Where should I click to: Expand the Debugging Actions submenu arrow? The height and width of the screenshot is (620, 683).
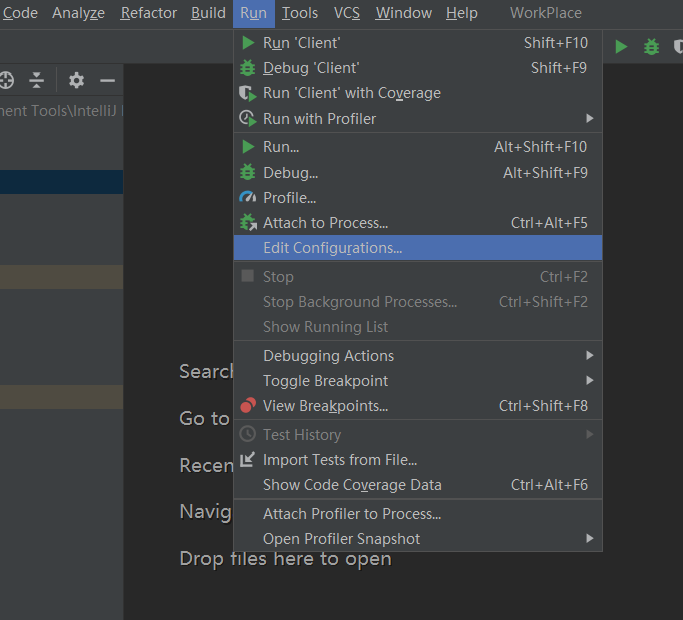(x=589, y=356)
